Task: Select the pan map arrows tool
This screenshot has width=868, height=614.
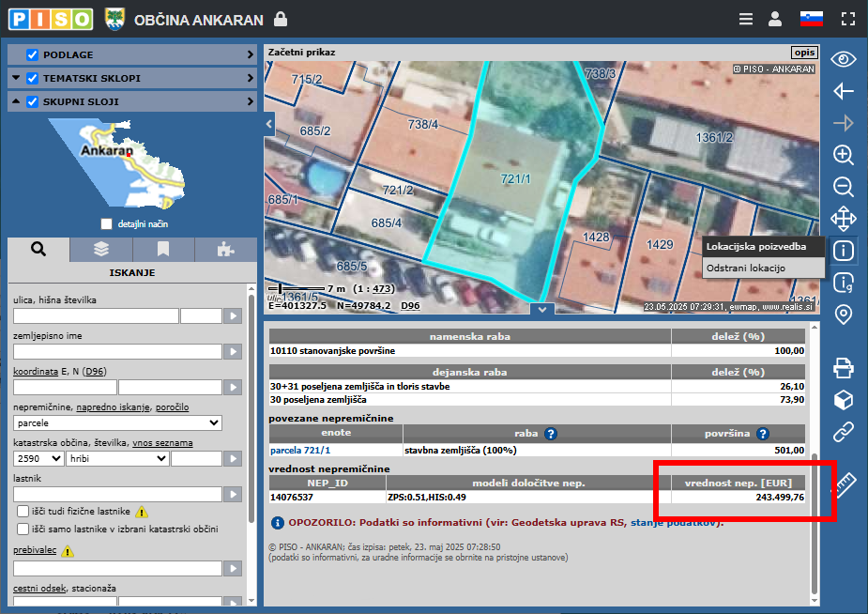Action: click(844, 220)
